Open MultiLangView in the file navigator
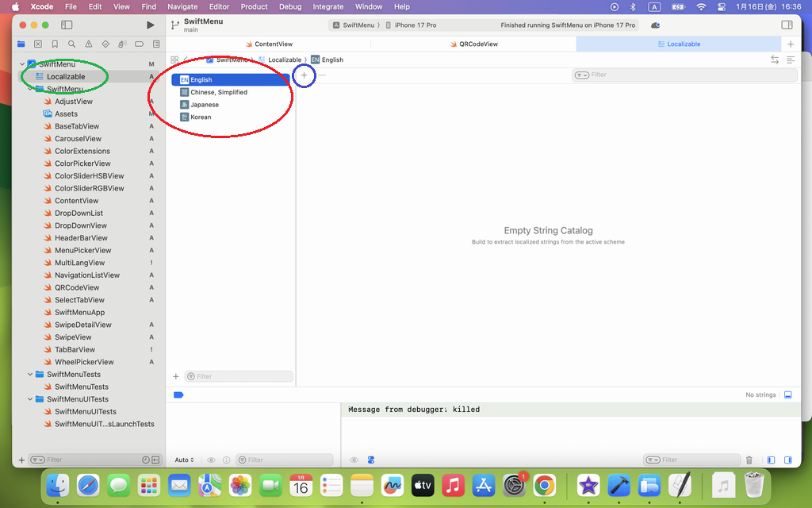The width and height of the screenshot is (812, 508). pos(79,263)
